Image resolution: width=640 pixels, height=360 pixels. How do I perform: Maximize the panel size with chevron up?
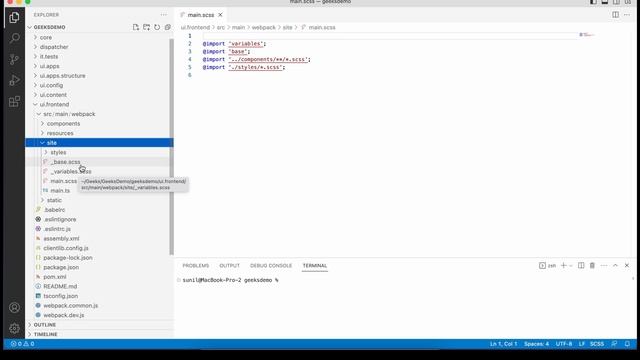pos(615,266)
